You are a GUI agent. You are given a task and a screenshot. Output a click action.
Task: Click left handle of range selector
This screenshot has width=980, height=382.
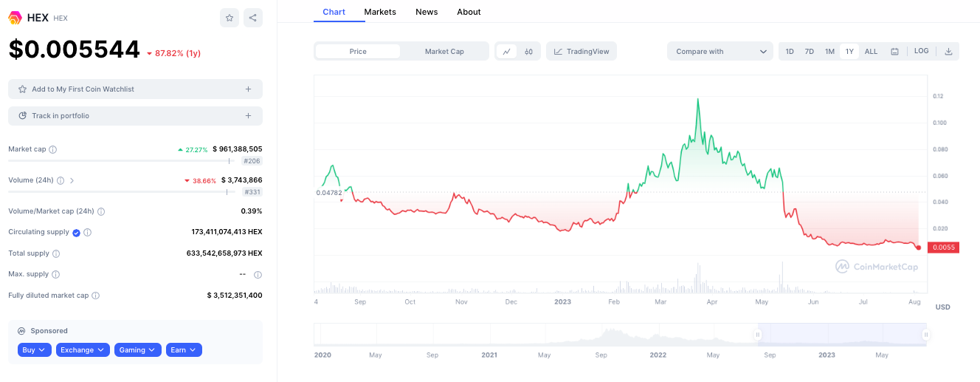tap(757, 335)
